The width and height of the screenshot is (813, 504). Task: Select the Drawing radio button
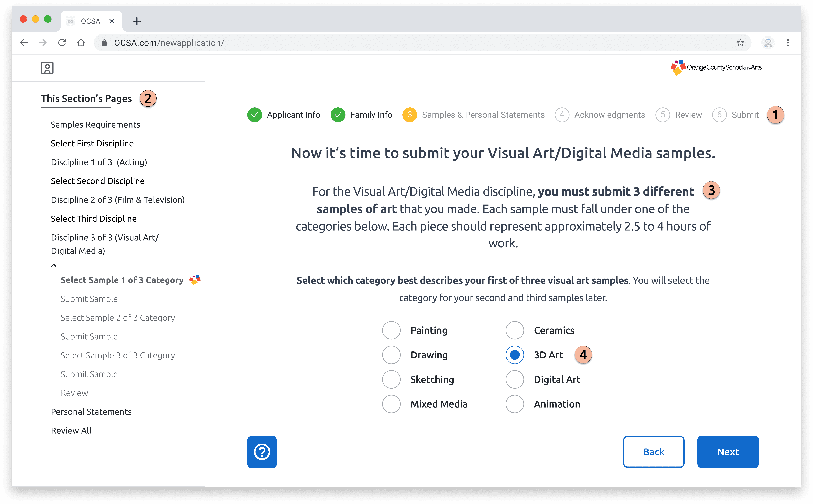391,355
